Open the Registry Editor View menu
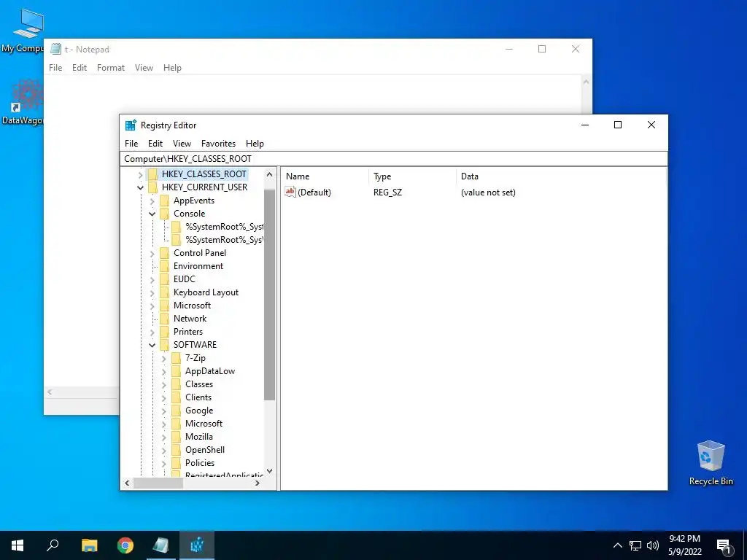747x560 pixels. click(x=182, y=144)
